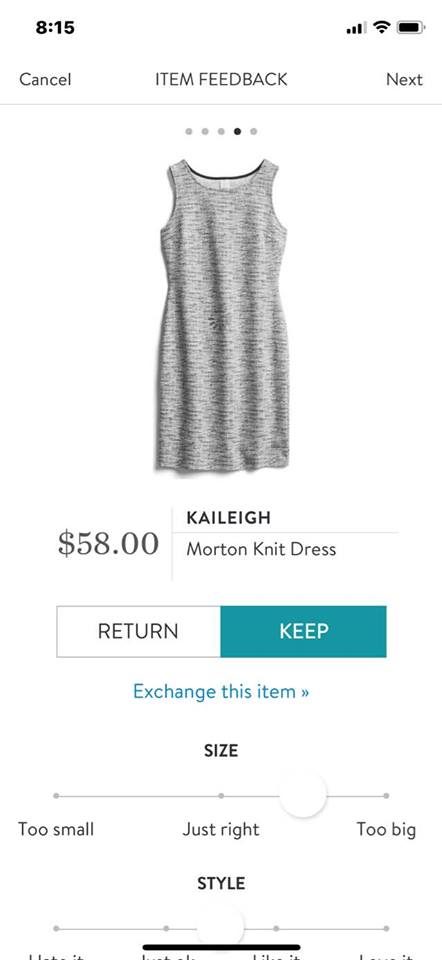Open the Exchange this item link
This screenshot has height=960, width=442.
click(x=221, y=692)
